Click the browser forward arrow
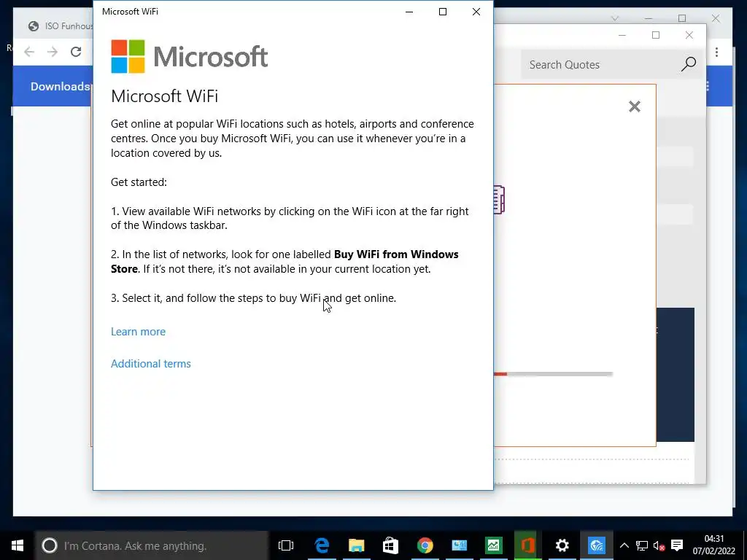 pos(53,52)
